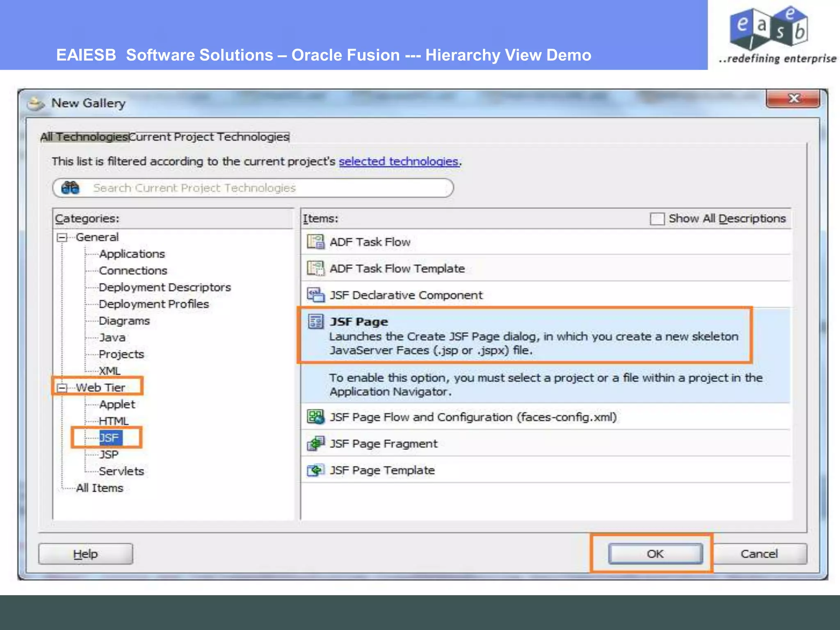Click the JSF Page Template icon

[316, 470]
